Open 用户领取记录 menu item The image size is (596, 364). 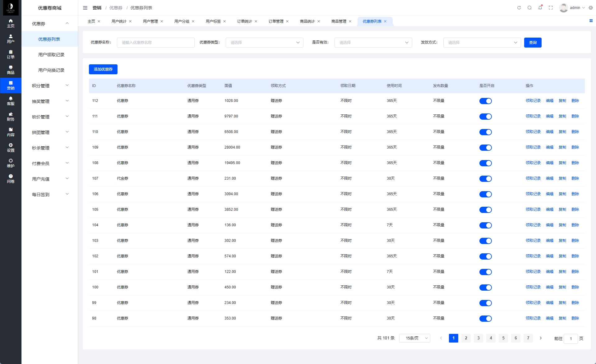pyautogui.click(x=51, y=55)
